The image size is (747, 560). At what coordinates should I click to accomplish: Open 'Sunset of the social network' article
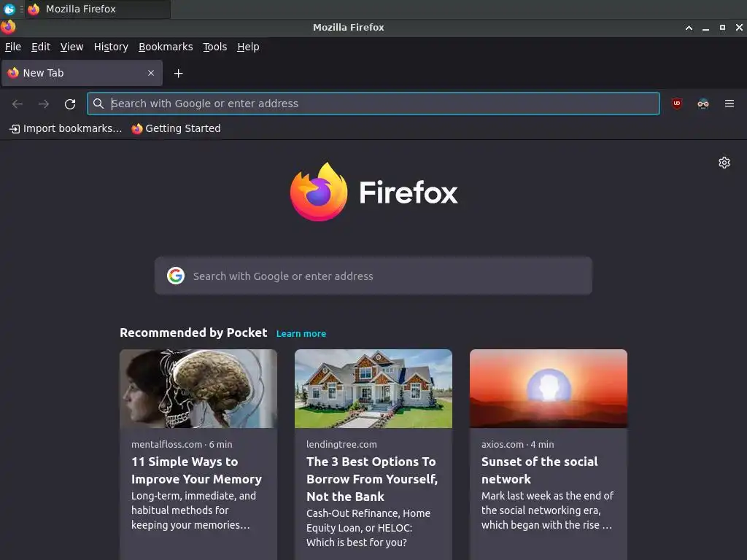point(540,470)
